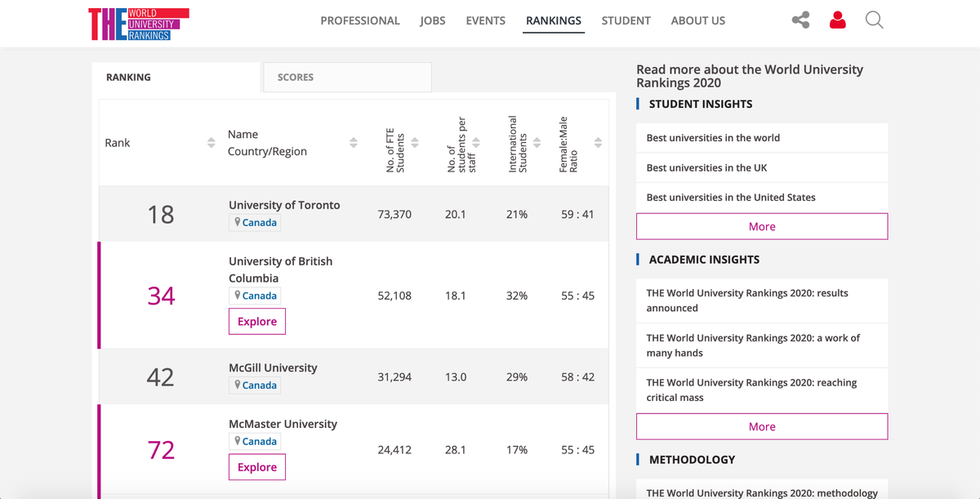This screenshot has height=499, width=980.
Task: Click Canada tag under University of Toronto
Action: click(x=255, y=222)
